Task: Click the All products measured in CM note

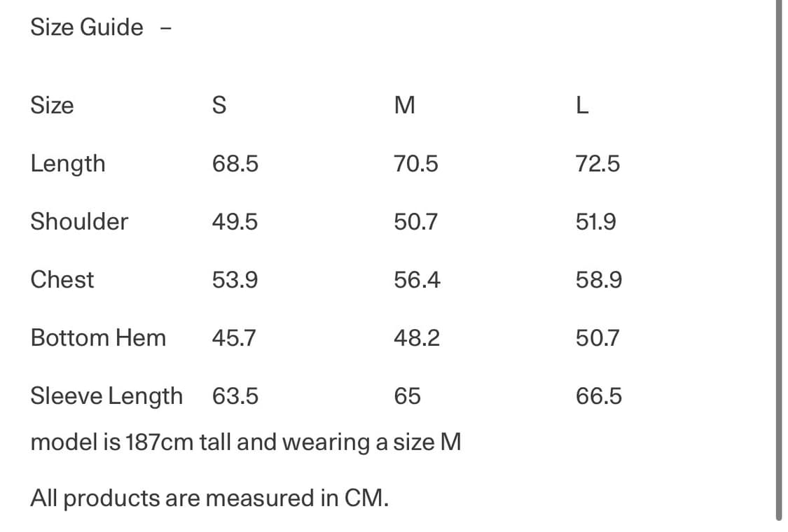Action: [x=209, y=498]
